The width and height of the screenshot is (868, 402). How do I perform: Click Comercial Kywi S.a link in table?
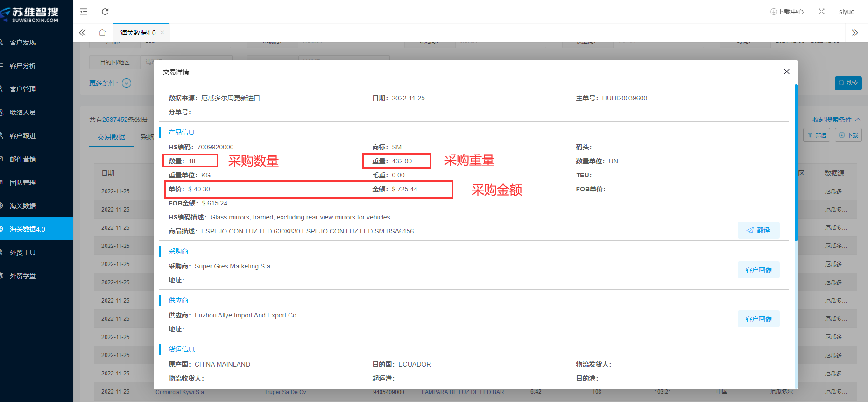tap(180, 392)
